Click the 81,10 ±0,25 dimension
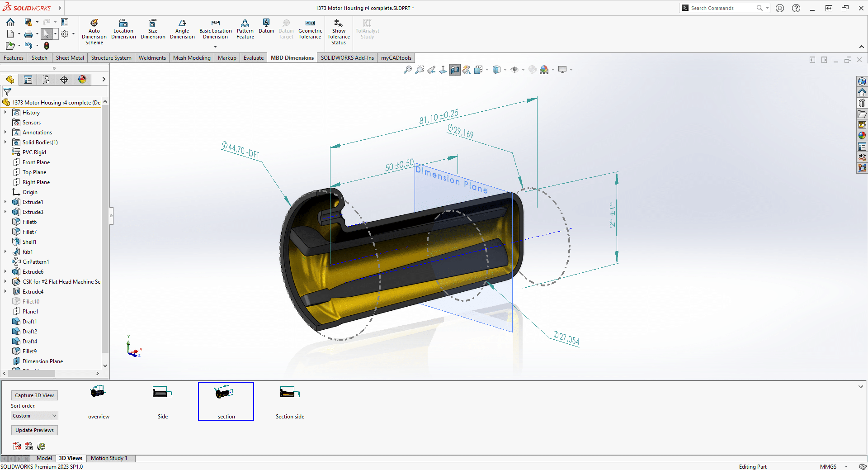 point(439,117)
